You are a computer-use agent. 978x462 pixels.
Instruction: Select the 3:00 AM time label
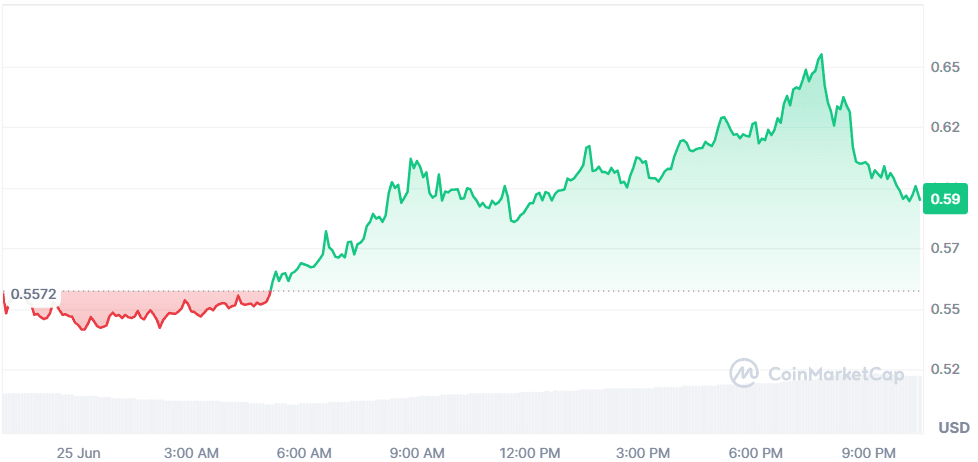192,451
